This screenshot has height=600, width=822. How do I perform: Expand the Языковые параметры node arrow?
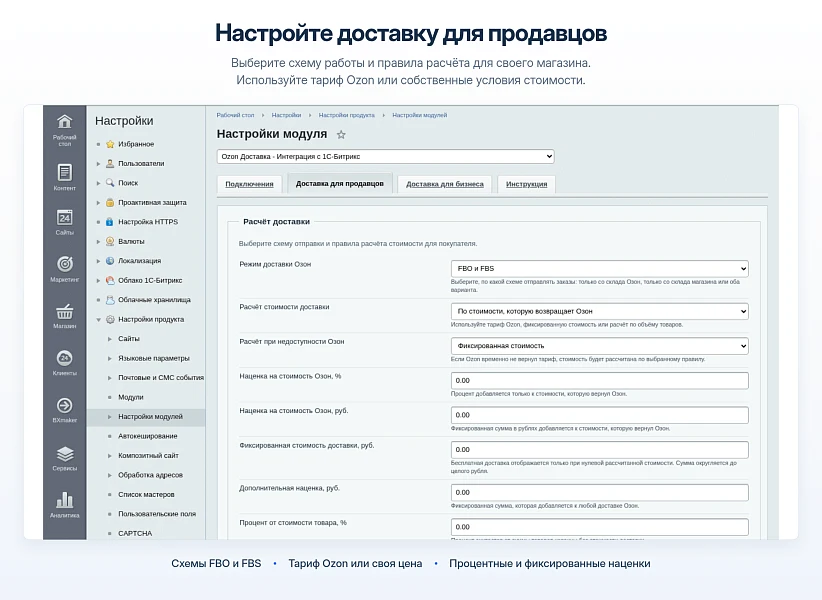pos(110,358)
